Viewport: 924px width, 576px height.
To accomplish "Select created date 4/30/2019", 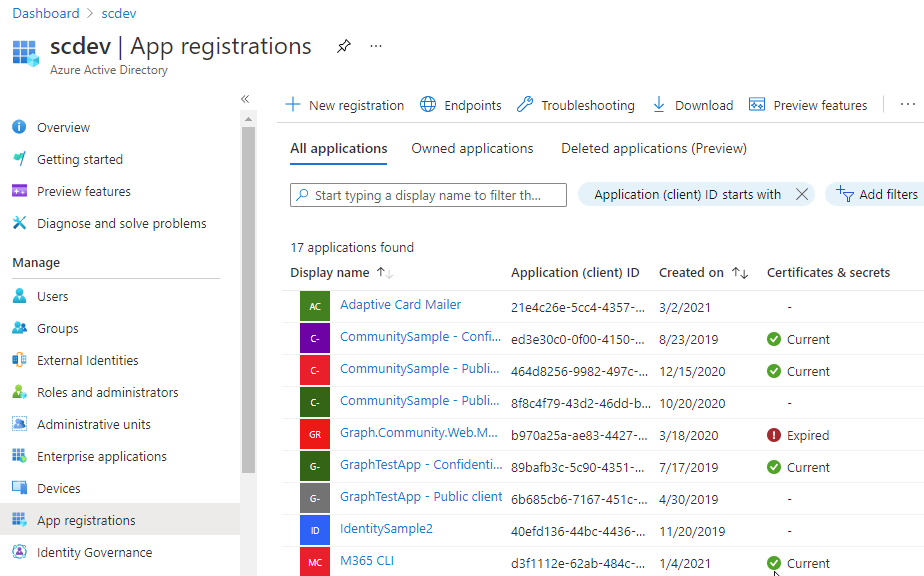I will point(688,499).
